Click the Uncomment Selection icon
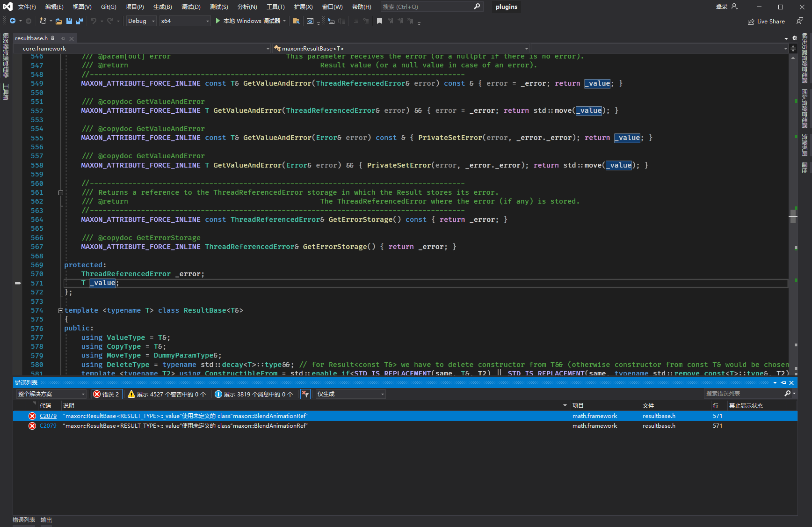The height and width of the screenshot is (527, 812). tap(366, 21)
